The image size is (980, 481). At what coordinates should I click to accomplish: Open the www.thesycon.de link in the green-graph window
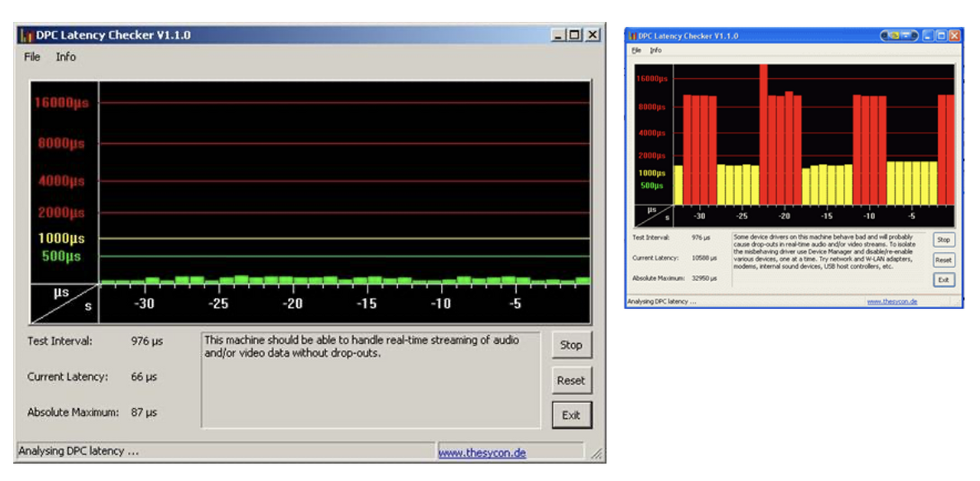tap(482, 453)
